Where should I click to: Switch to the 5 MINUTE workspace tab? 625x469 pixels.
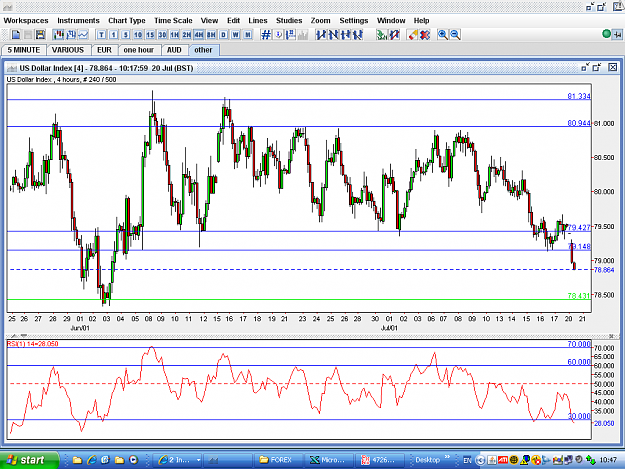(x=24, y=50)
